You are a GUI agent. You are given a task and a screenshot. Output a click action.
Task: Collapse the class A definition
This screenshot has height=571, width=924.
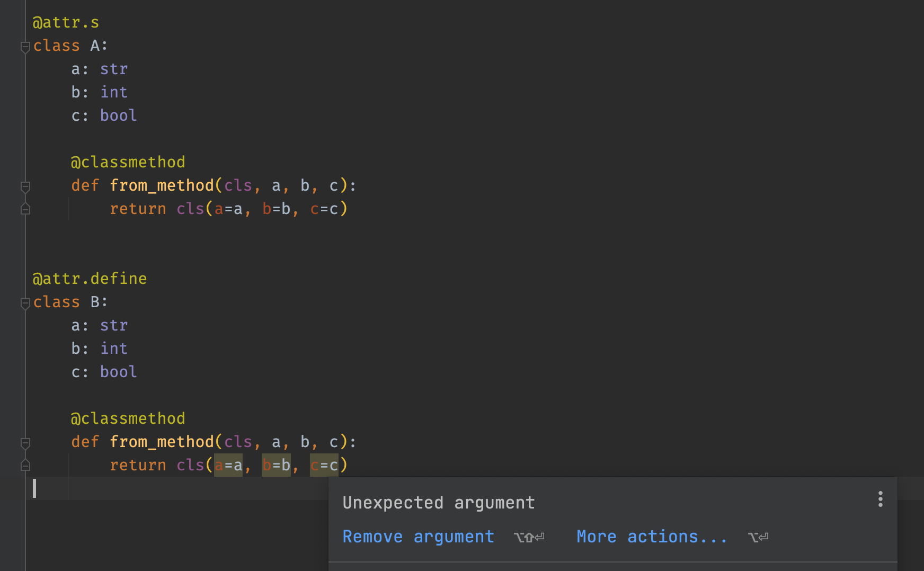[x=24, y=47]
